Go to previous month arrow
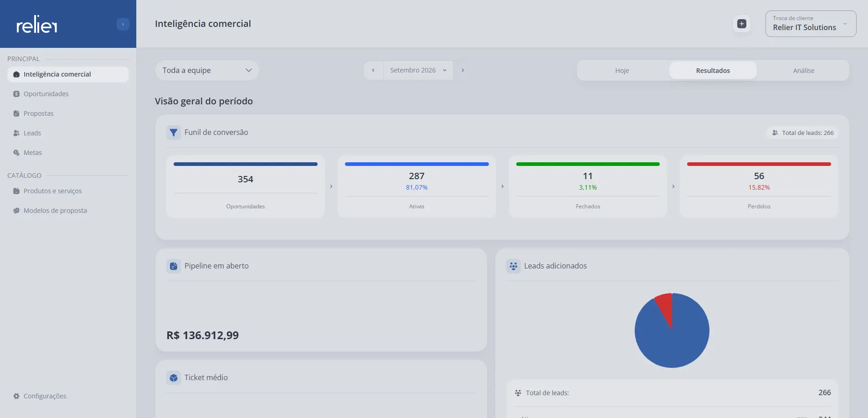The width and height of the screenshot is (868, 418). pyautogui.click(x=373, y=70)
